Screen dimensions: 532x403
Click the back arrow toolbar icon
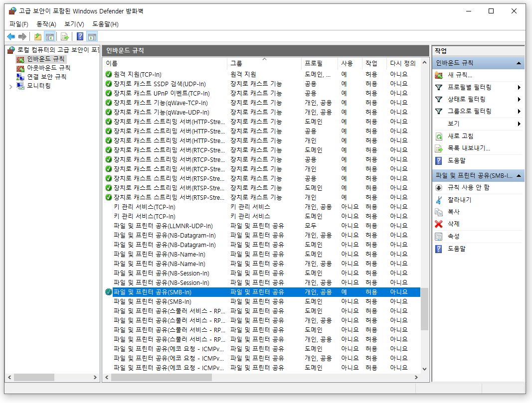click(11, 36)
